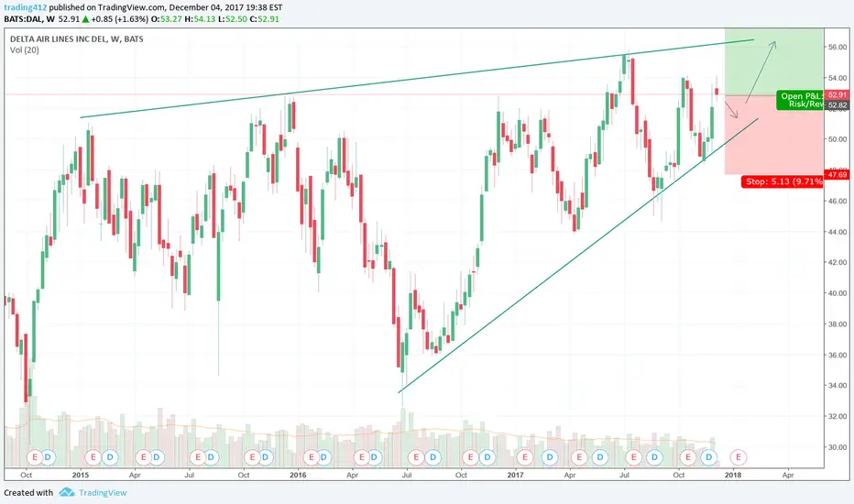Select the upper green resistance trend line
Viewport: 854px width, 504px height.
417,79
